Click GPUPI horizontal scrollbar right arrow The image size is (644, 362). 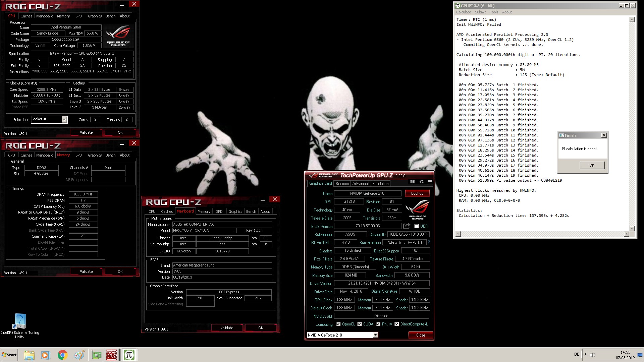[626, 234]
